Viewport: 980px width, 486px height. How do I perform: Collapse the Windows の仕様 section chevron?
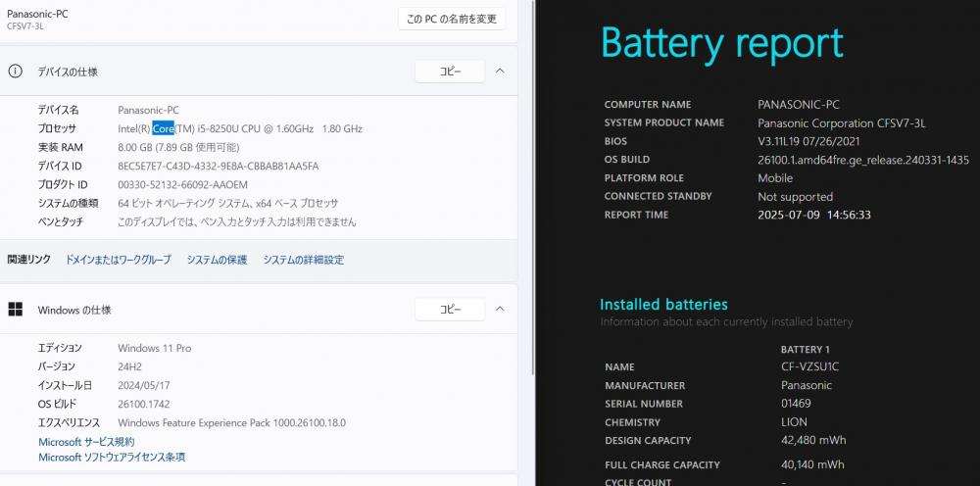(500, 310)
